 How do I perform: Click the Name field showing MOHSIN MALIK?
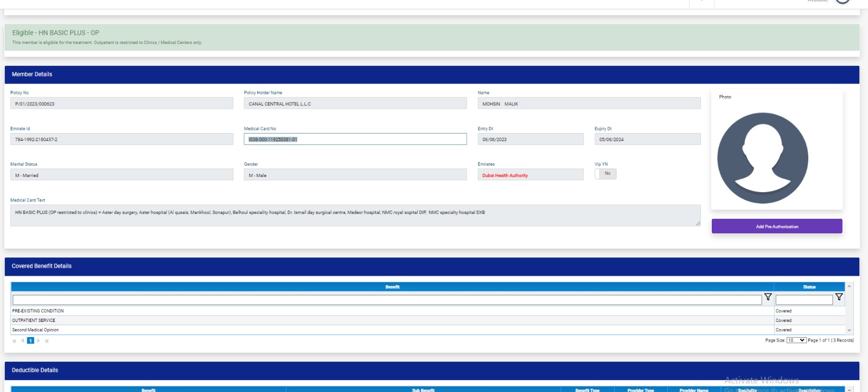click(589, 103)
